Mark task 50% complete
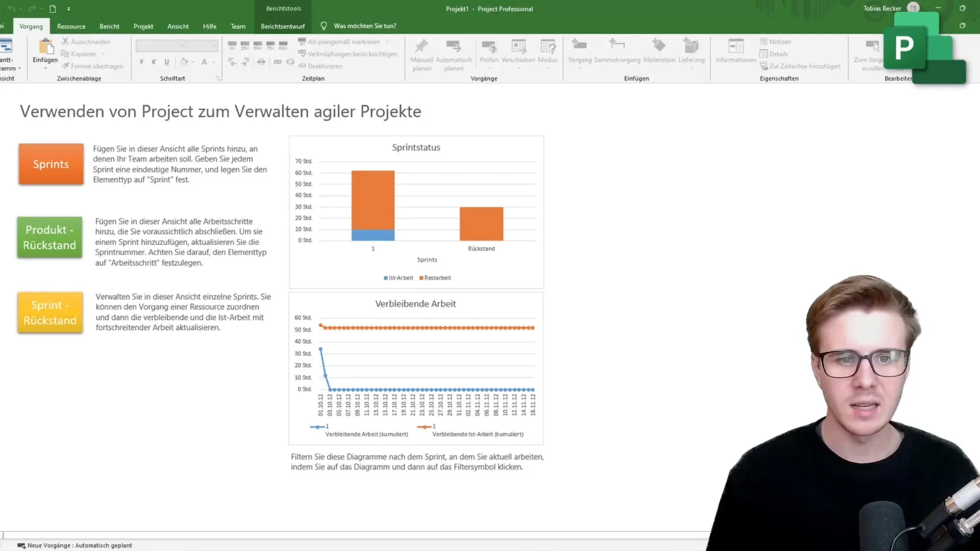 coord(258,45)
